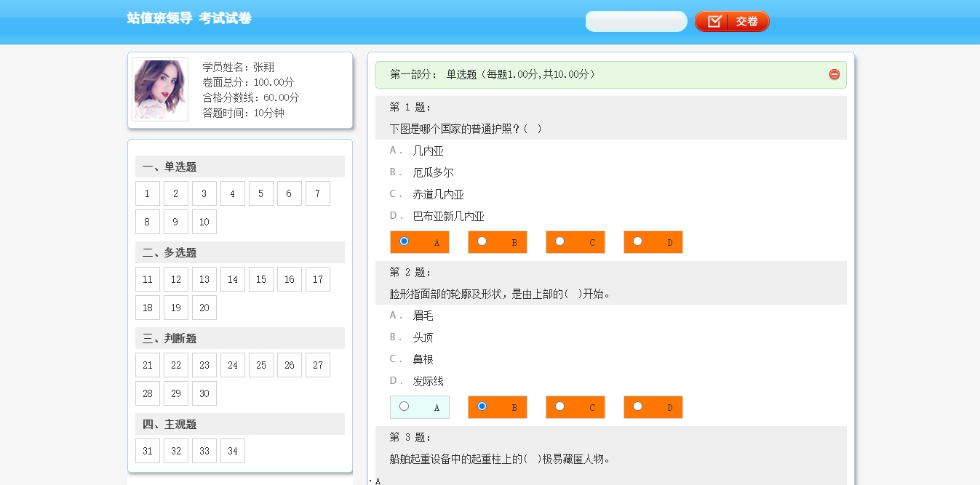Select option B radio for question 1
This screenshot has width=980, height=485.
482,241
